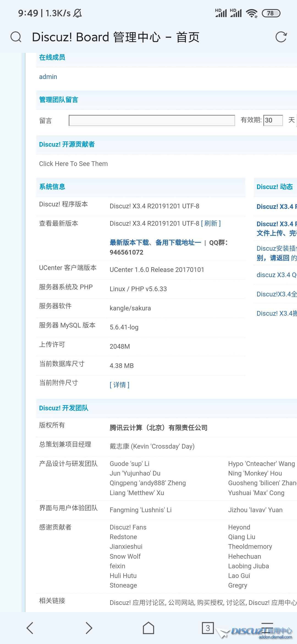Open [ 详情 ] attachment size link
This screenshot has width=297, height=644.
120,385
